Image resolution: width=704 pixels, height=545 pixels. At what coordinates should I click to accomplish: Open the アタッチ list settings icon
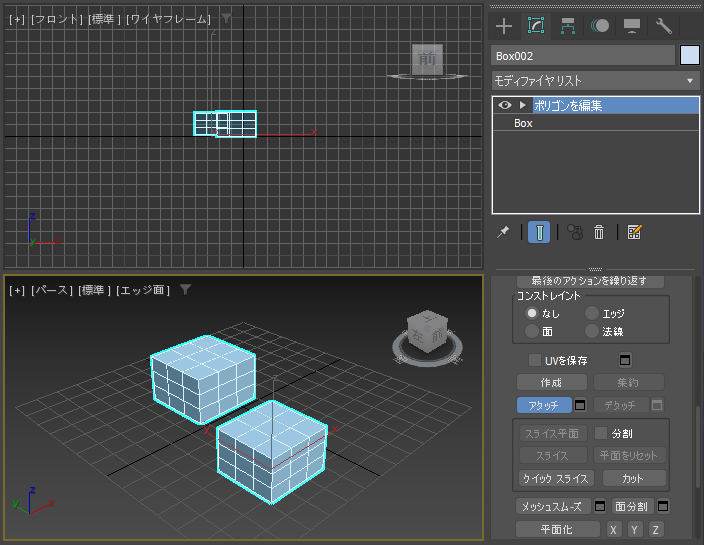tap(580, 405)
